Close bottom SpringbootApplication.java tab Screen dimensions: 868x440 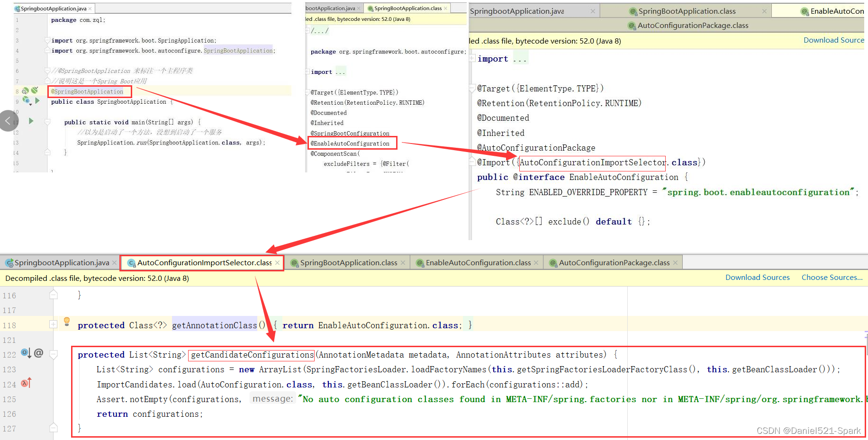114,262
